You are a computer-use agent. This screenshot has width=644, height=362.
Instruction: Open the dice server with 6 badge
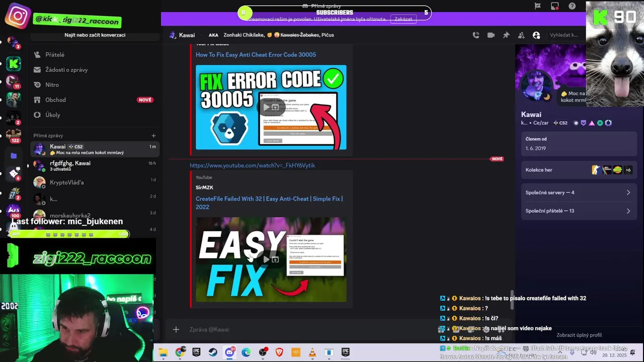pyautogui.click(x=14, y=173)
